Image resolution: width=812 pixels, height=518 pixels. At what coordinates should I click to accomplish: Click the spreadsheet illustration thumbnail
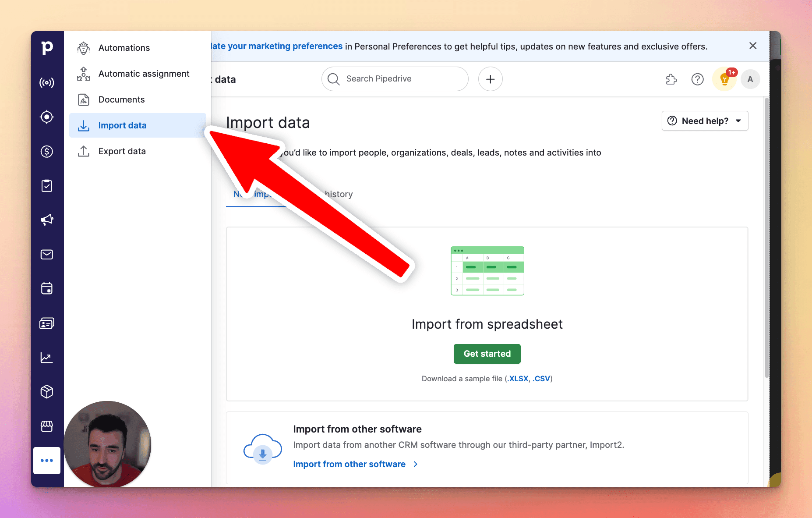coord(487,271)
